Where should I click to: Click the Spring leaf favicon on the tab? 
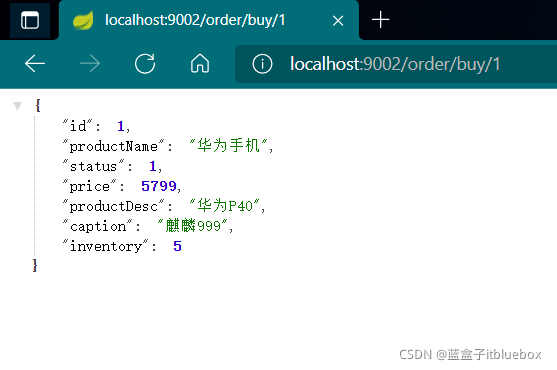83,20
